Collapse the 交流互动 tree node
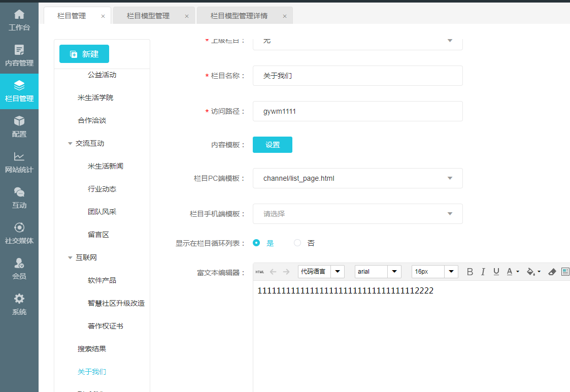This screenshot has width=570, height=392. click(70, 144)
